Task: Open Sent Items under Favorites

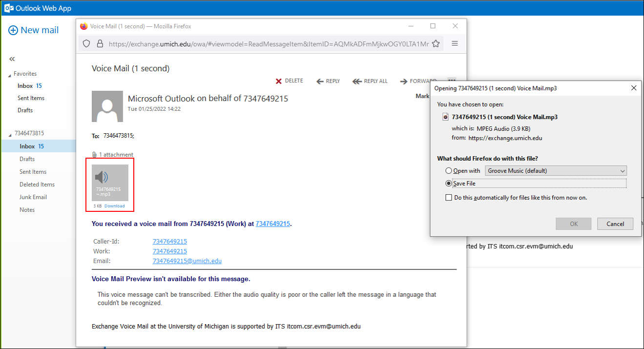Action: 31,98
